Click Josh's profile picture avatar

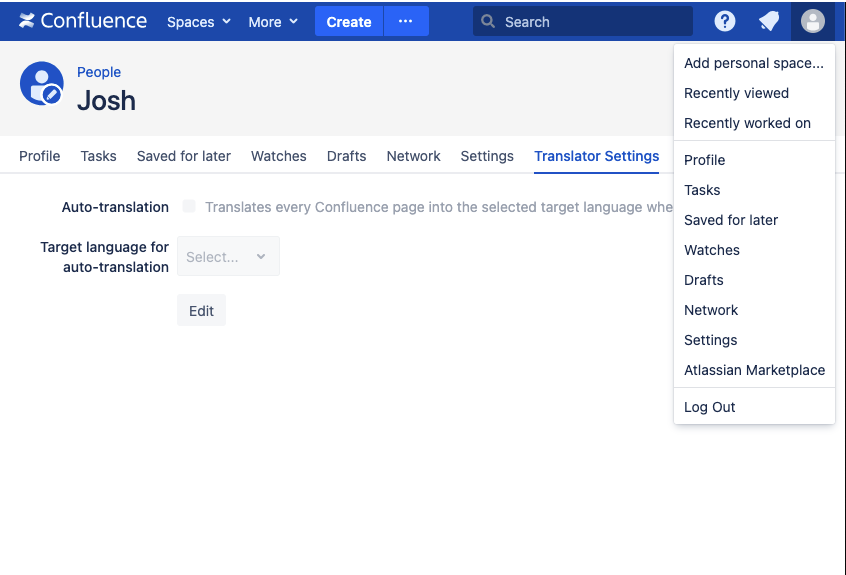[42, 84]
